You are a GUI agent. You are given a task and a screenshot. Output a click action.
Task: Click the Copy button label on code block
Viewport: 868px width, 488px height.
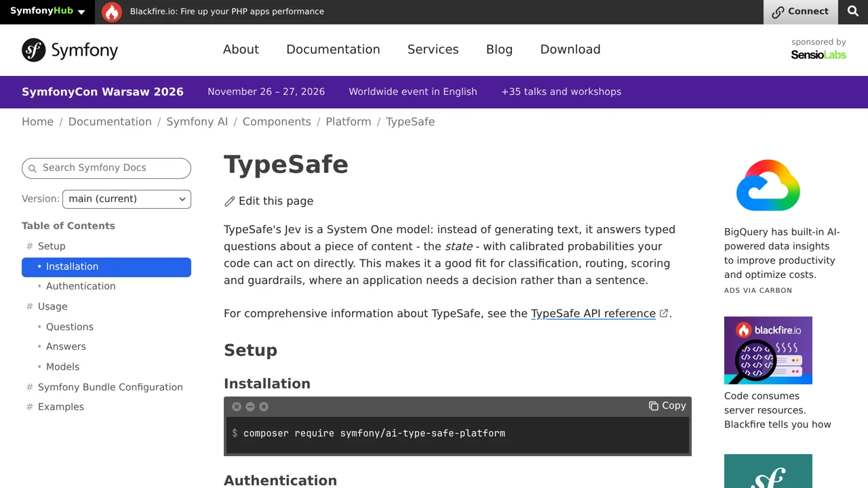673,406
